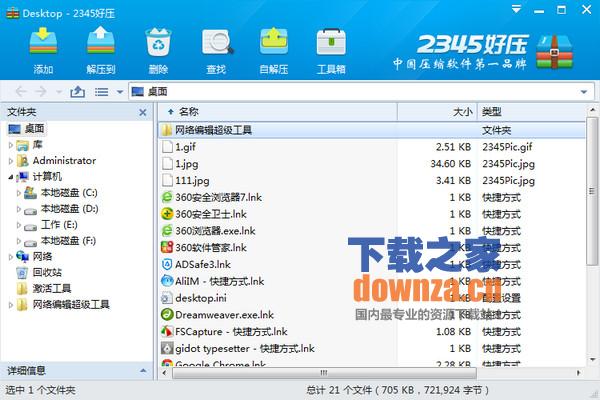The width and height of the screenshot is (600, 400).
Task: Open the address bar dropdown arrow
Action: tap(584, 92)
